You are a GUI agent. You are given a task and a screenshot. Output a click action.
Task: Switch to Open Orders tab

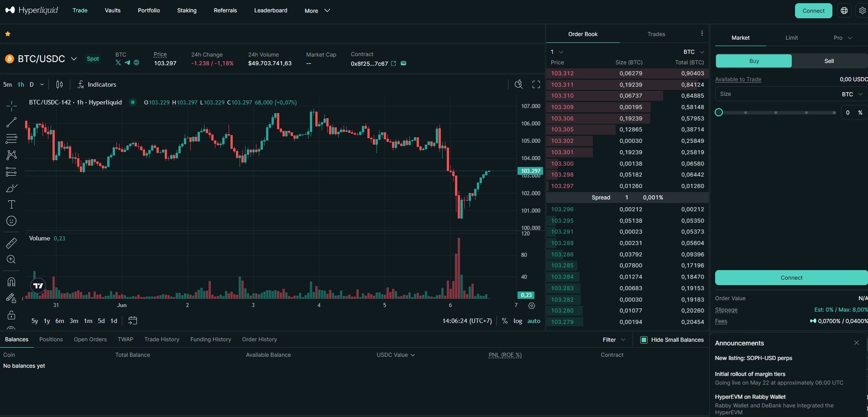90,339
